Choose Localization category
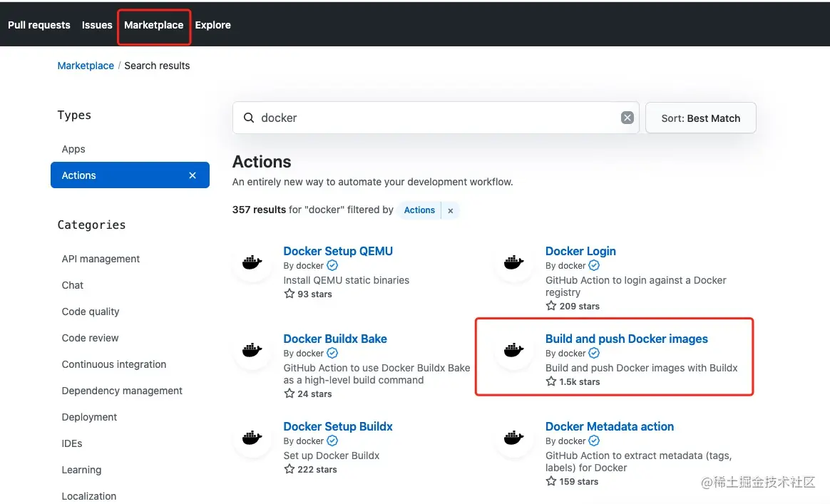This screenshot has width=830, height=504. pos(89,496)
